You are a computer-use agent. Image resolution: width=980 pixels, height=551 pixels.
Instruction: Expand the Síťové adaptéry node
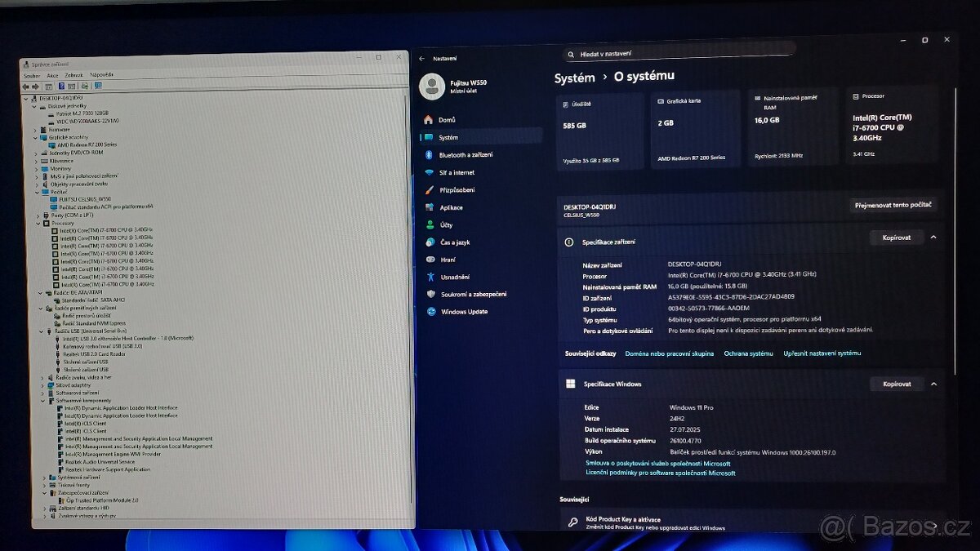tap(38, 385)
